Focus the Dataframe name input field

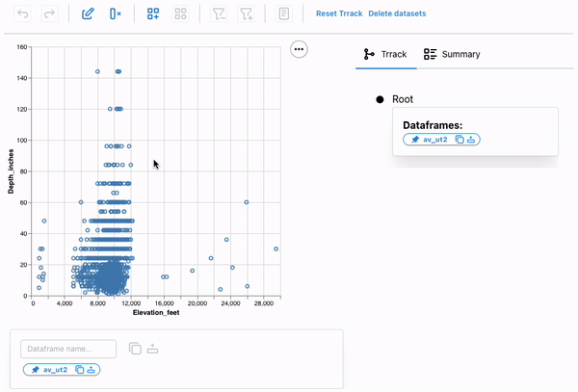(68, 349)
